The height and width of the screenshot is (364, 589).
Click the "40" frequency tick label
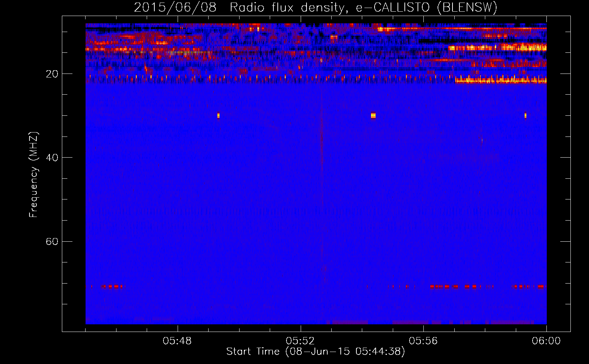[52, 158]
